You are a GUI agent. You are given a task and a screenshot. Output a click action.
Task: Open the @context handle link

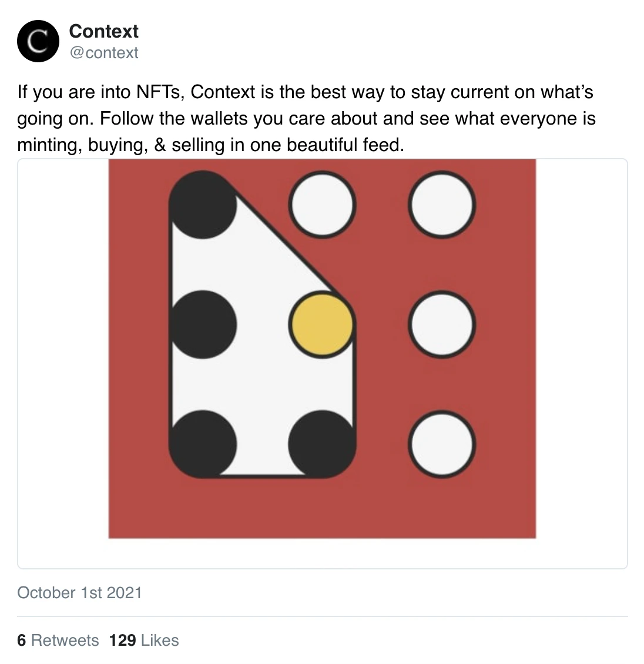104,53
